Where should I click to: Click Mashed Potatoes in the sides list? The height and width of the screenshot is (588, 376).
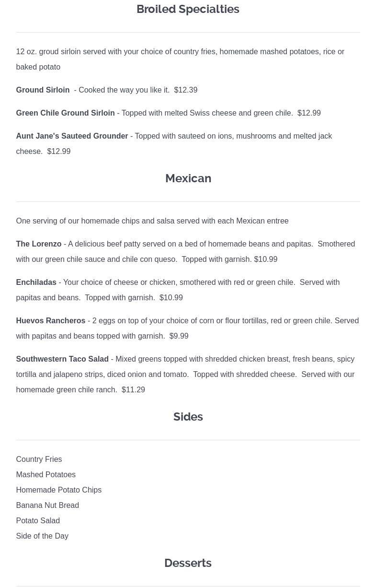[x=46, y=475]
